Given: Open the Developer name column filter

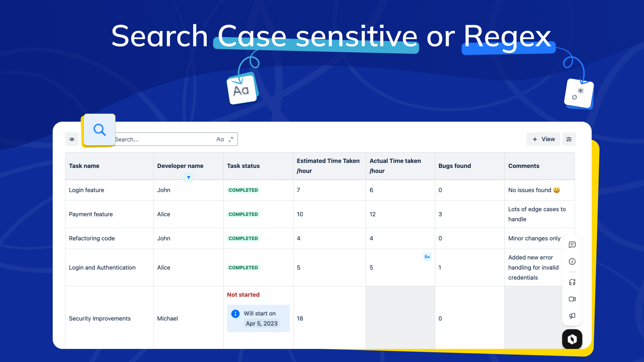Looking at the screenshot, I should 189,178.
